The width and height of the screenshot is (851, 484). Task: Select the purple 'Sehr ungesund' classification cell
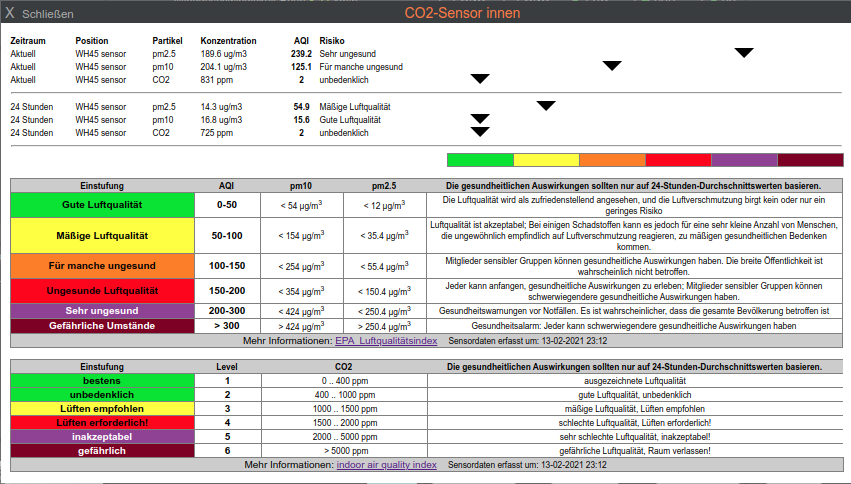[x=102, y=311]
